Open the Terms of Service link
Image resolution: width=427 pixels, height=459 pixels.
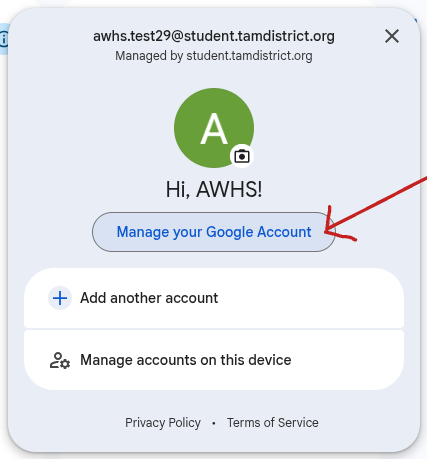tap(273, 423)
